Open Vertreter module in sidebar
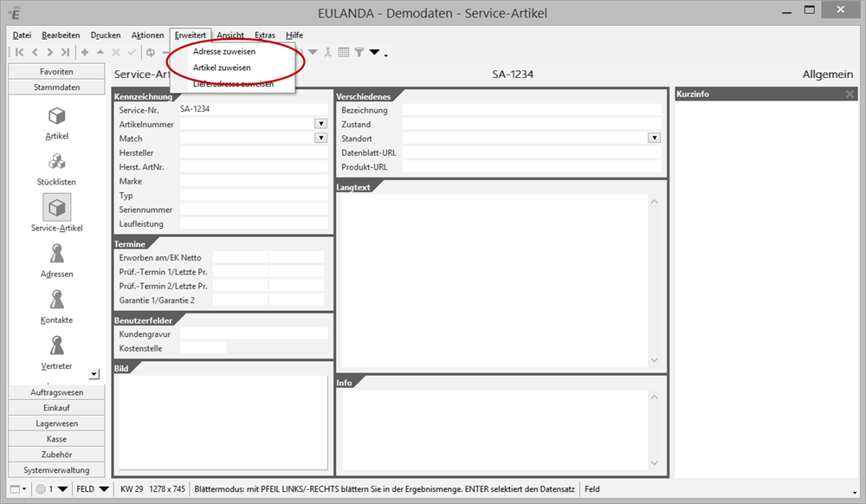The height and width of the screenshot is (504, 866). (57, 352)
